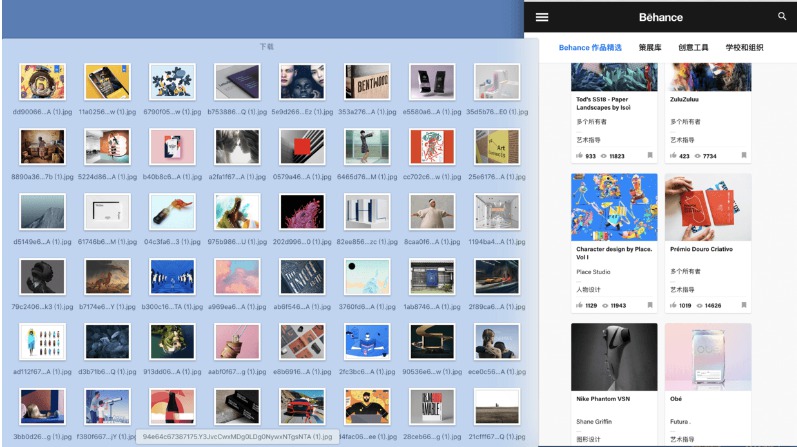Select the red car image thumbnail
797x447 pixels.
pos(302,406)
